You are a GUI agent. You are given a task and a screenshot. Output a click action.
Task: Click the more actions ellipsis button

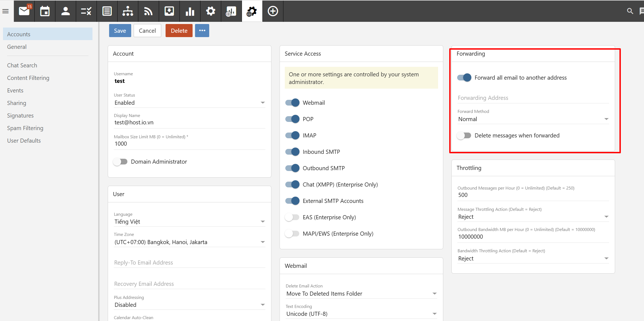(202, 31)
